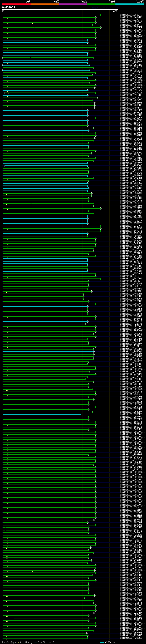Click the UniRef100_A7SU78 label
146x644 pixels.
(131, 138)
